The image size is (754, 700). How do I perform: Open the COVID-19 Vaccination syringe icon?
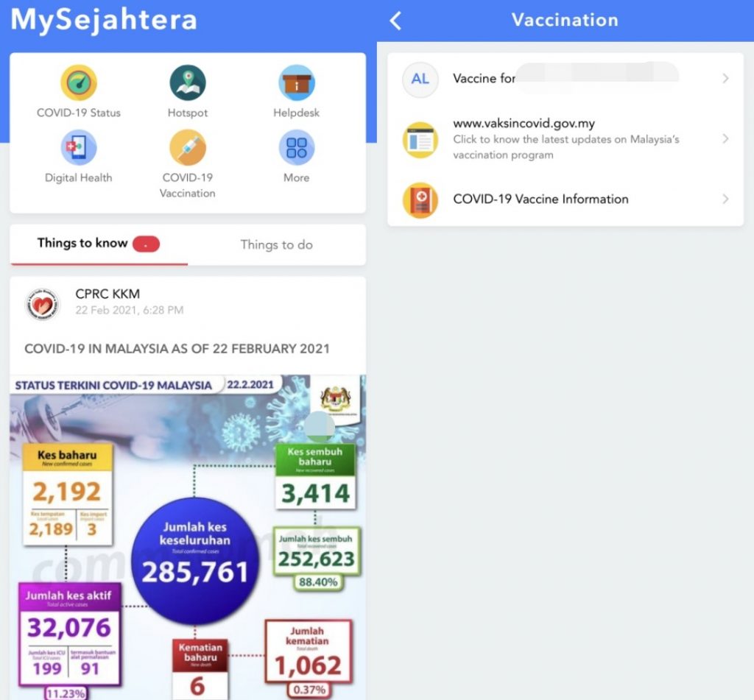188,148
